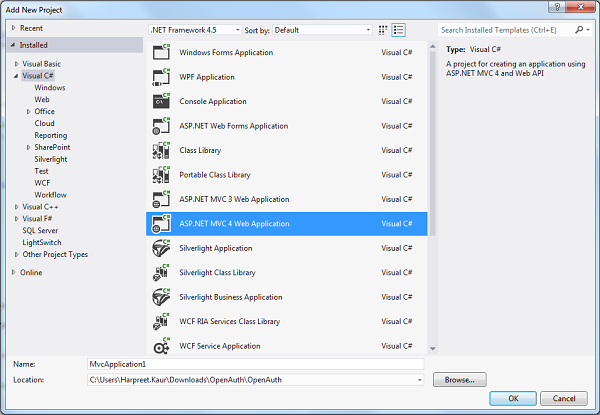Screen dimensions: 600x415
Task: Expand the Other Project Types node
Action: pos(16,254)
